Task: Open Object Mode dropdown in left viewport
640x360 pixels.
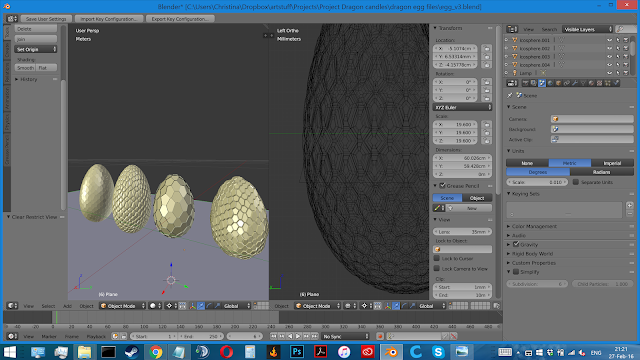Action: 122,306
